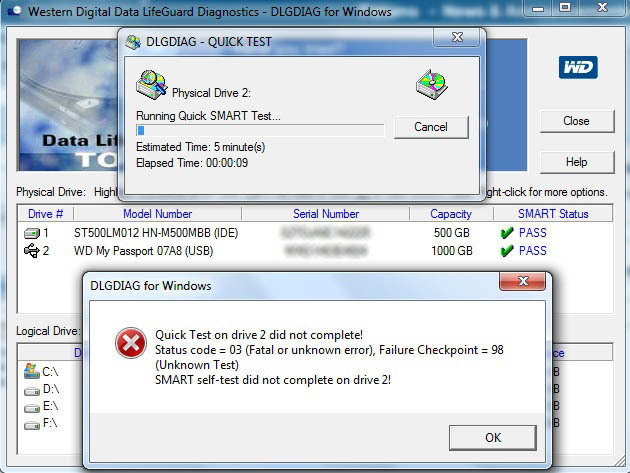Click the red error icon in dialog
This screenshot has width=630, height=473.
pos(131,343)
